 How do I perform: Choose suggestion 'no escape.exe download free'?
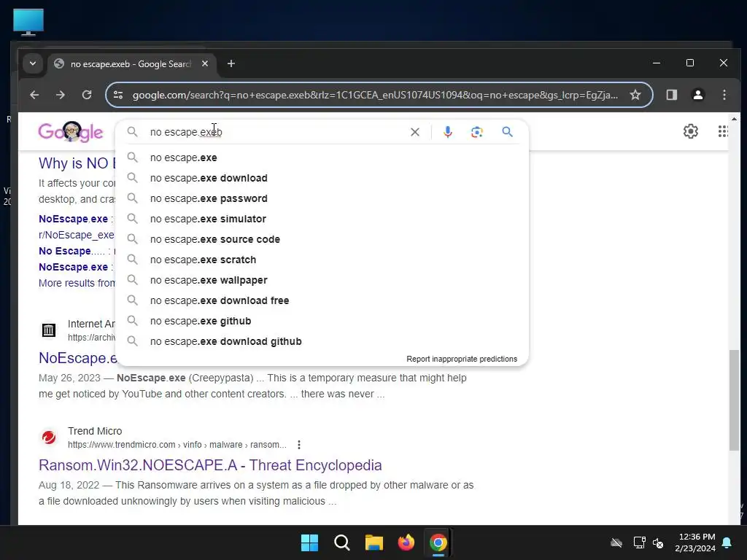coord(322,301)
